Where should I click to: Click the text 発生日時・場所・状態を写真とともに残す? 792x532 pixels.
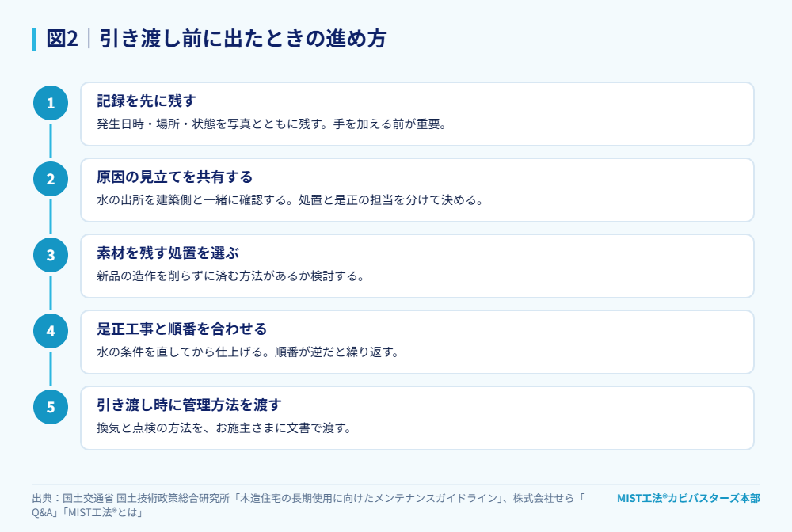tap(214, 124)
